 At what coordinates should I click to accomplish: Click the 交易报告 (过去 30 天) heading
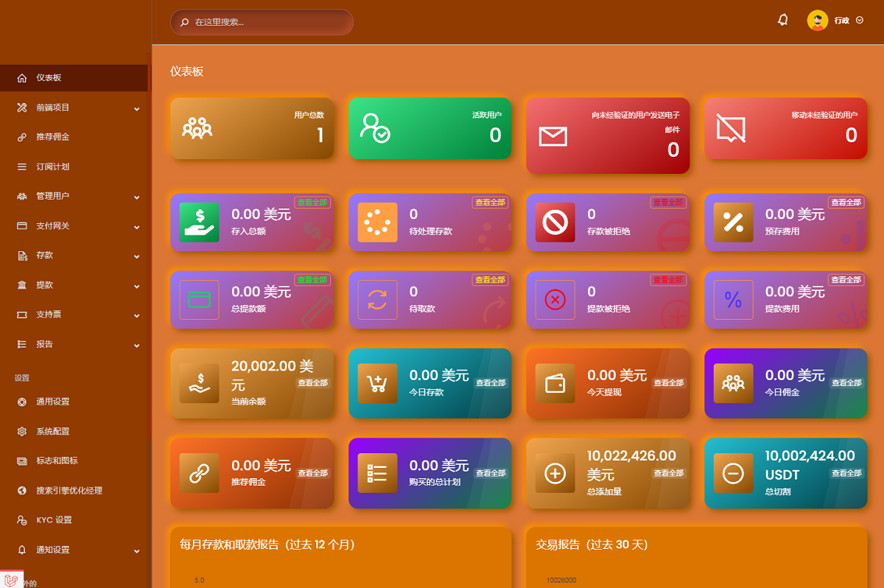point(592,545)
